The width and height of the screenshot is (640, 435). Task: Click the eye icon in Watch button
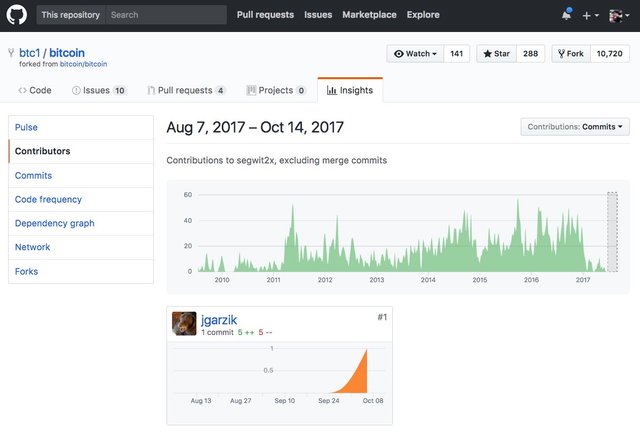(x=399, y=53)
